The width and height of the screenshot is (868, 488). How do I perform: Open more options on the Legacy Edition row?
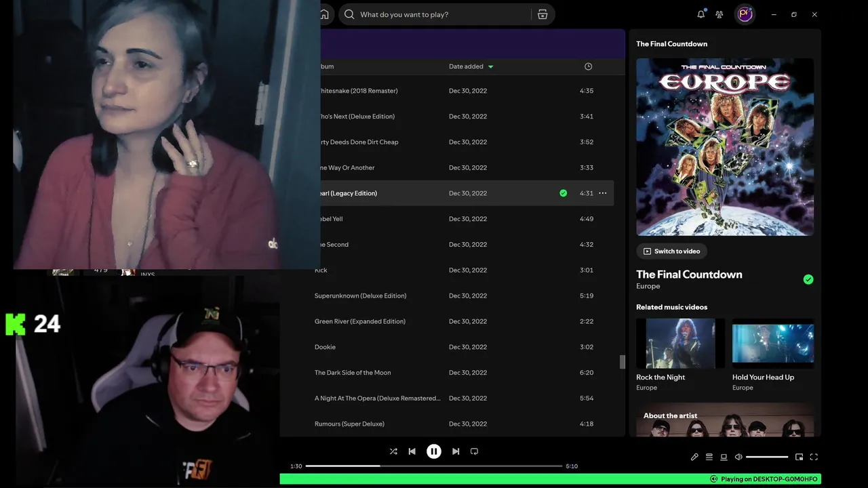602,193
